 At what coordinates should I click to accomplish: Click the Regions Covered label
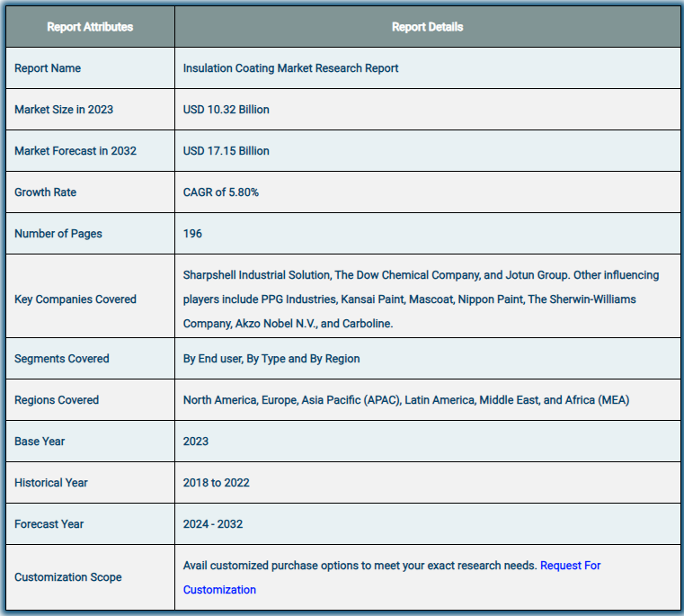(57, 400)
